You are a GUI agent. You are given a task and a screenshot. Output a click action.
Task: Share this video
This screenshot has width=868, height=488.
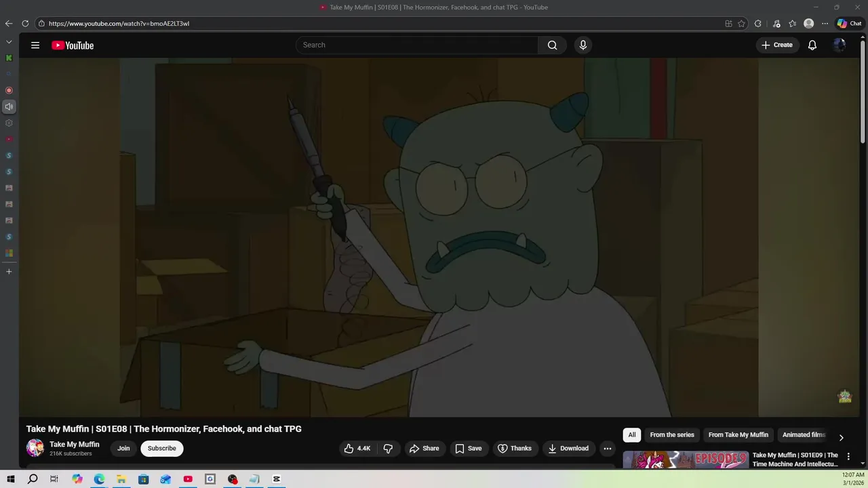425,448
